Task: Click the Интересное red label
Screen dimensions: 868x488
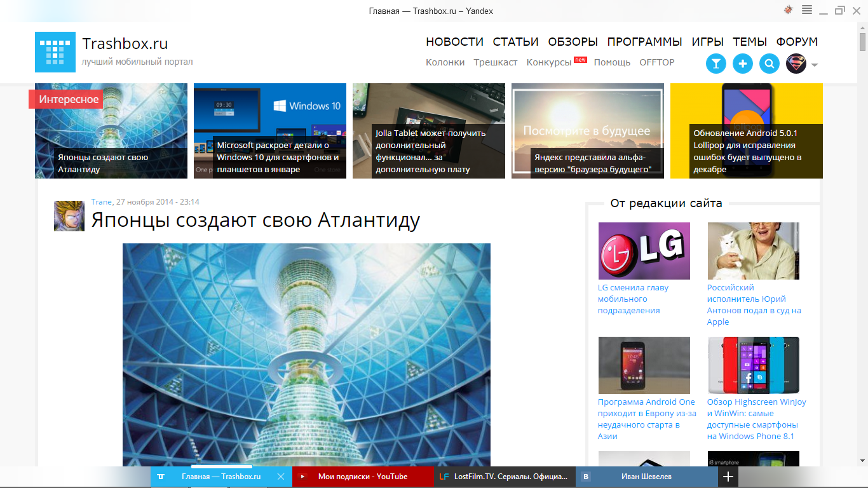Action: pos(66,99)
